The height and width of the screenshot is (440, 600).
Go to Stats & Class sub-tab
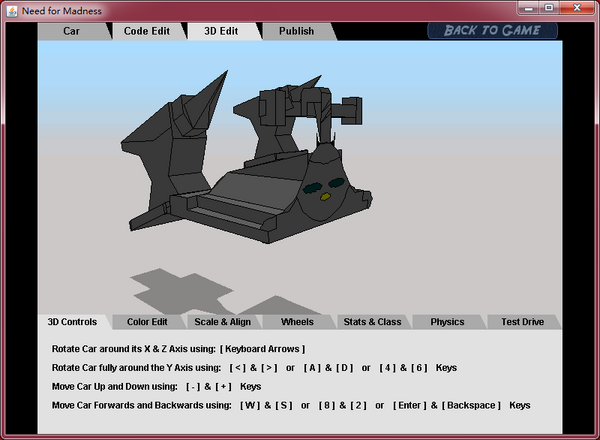click(372, 322)
